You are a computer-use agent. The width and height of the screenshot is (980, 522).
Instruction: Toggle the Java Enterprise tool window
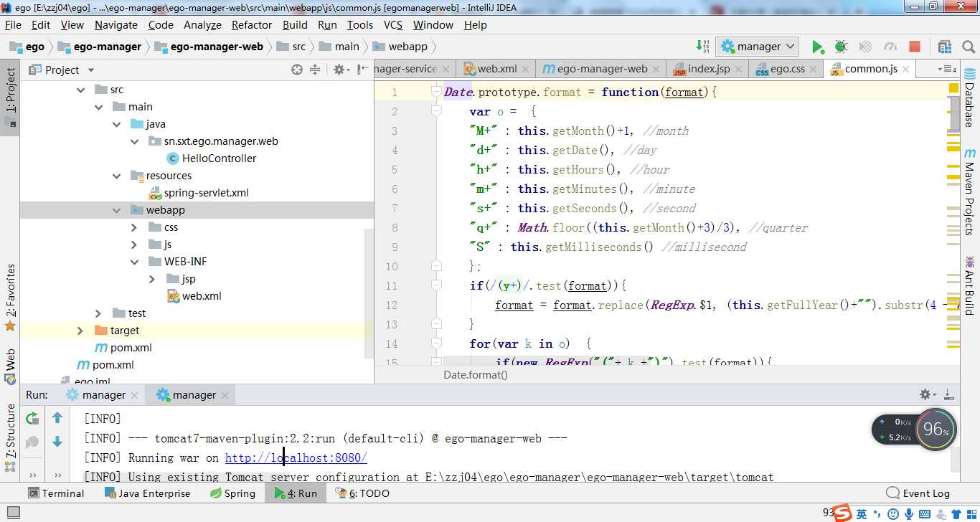coord(148,493)
